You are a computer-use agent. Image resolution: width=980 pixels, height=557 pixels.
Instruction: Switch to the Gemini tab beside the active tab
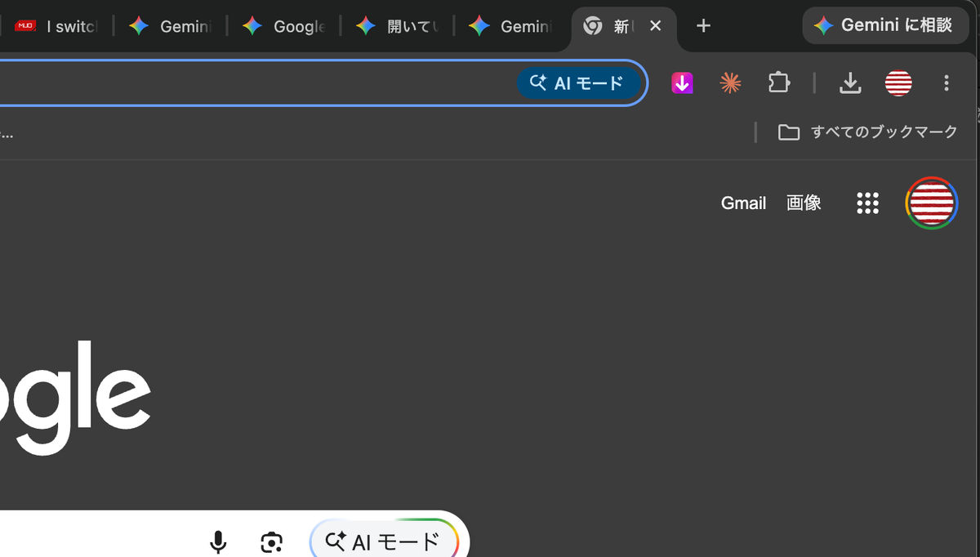pyautogui.click(x=510, y=26)
